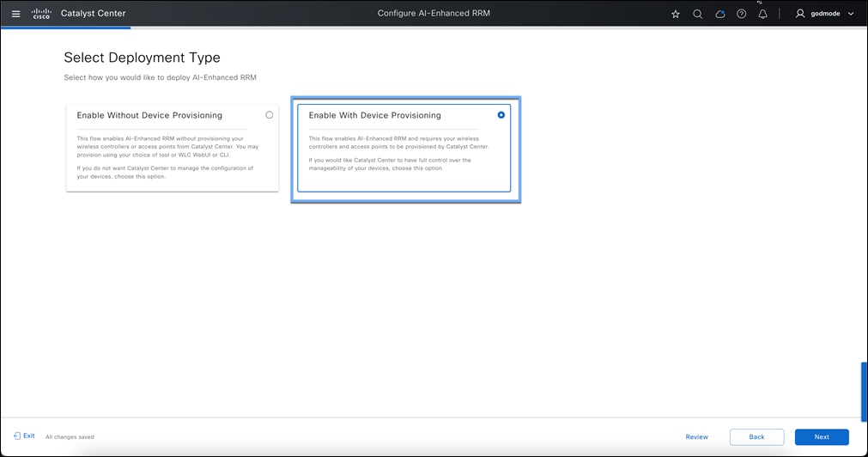Open the favorites star icon
This screenshot has height=457, width=868.
(x=676, y=14)
